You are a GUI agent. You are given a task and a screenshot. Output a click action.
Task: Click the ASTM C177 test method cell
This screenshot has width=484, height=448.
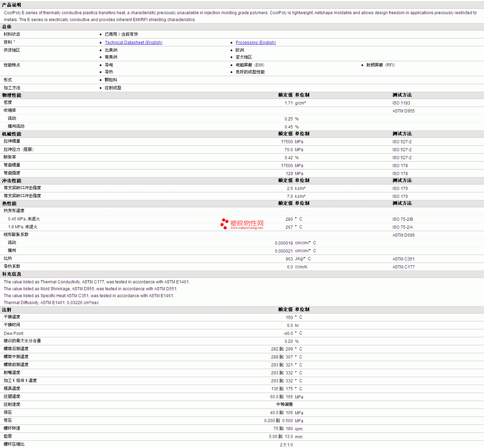point(404,267)
